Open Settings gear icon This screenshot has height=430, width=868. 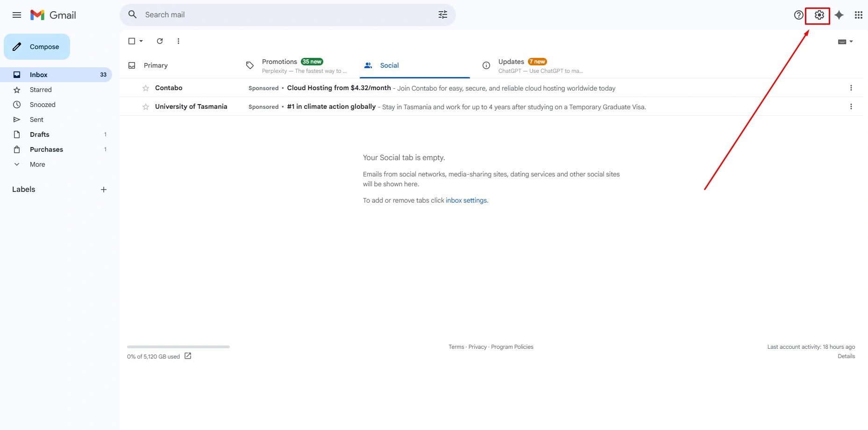point(819,15)
